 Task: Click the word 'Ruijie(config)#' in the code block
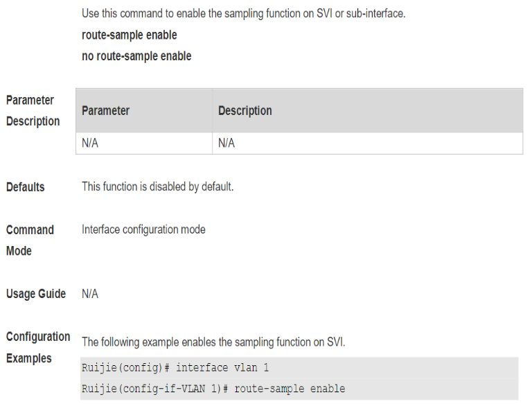coord(125,368)
